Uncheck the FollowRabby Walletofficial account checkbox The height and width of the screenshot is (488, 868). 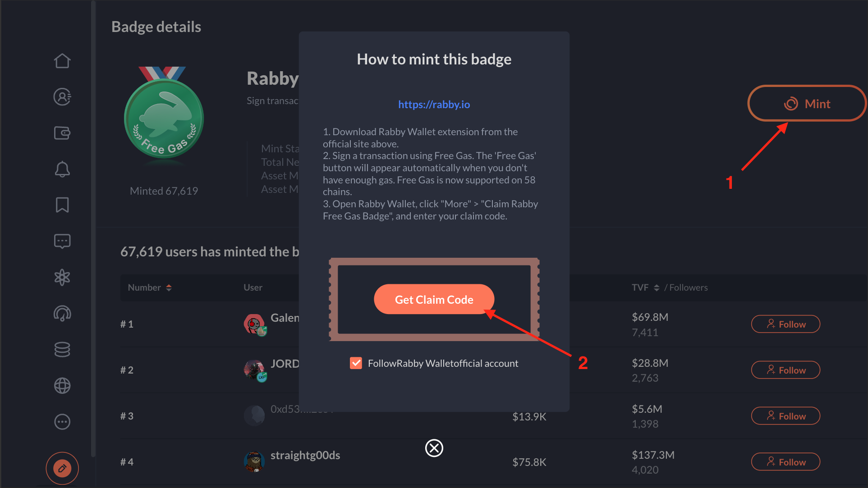[x=356, y=363]
